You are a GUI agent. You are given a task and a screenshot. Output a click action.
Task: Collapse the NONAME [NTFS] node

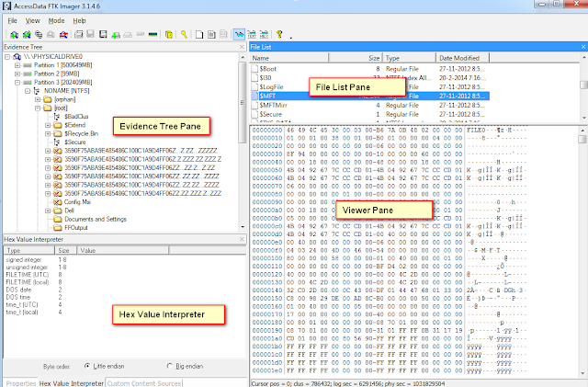coord(28,91)
